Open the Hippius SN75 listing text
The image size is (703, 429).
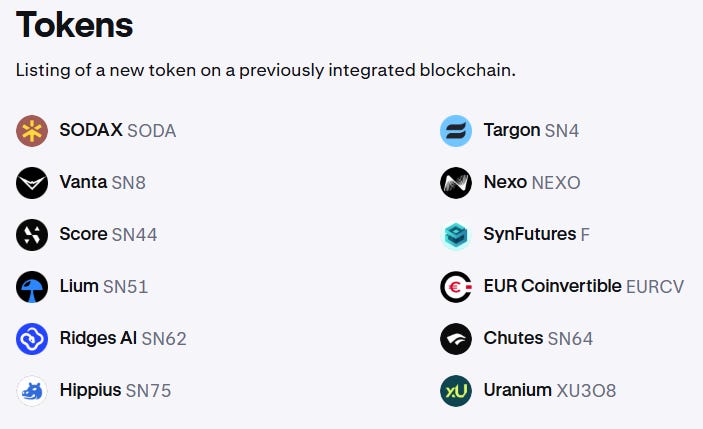pos(115,390)
